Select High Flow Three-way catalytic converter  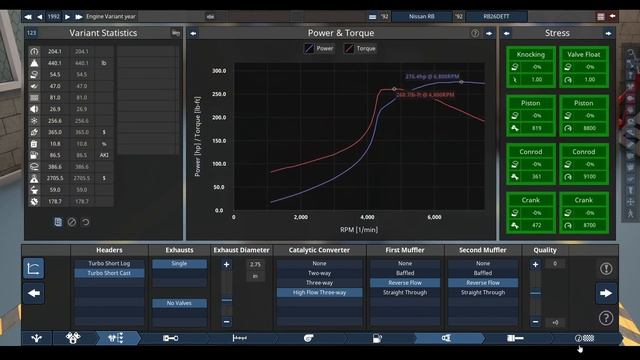pos(319,293)
